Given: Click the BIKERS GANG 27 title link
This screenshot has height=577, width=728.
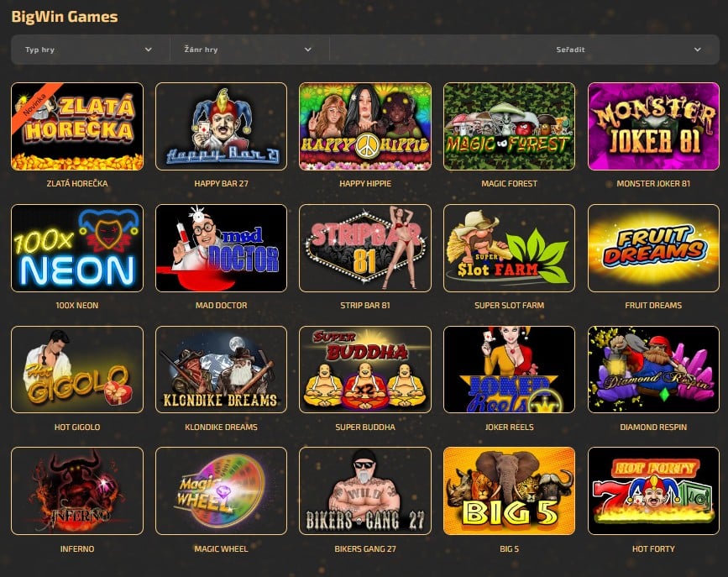Looking at the screenshot, I should 365,548.
